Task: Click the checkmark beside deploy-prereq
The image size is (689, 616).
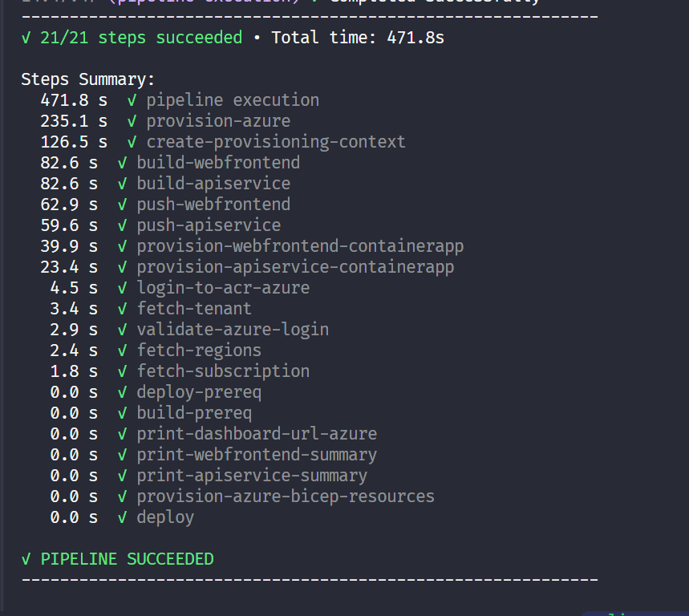Action: pyautogui.click(x=122, y=392)
